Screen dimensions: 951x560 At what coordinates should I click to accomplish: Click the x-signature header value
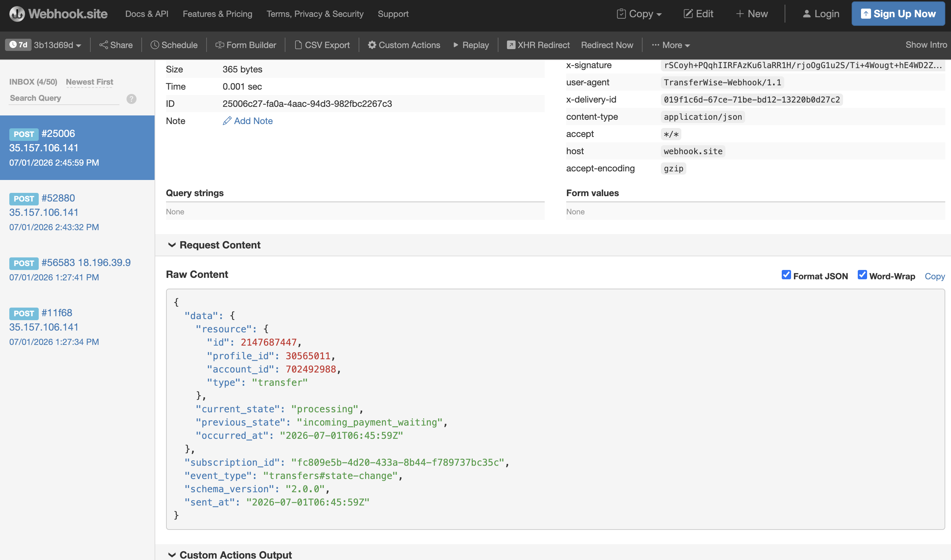(803, 65)
